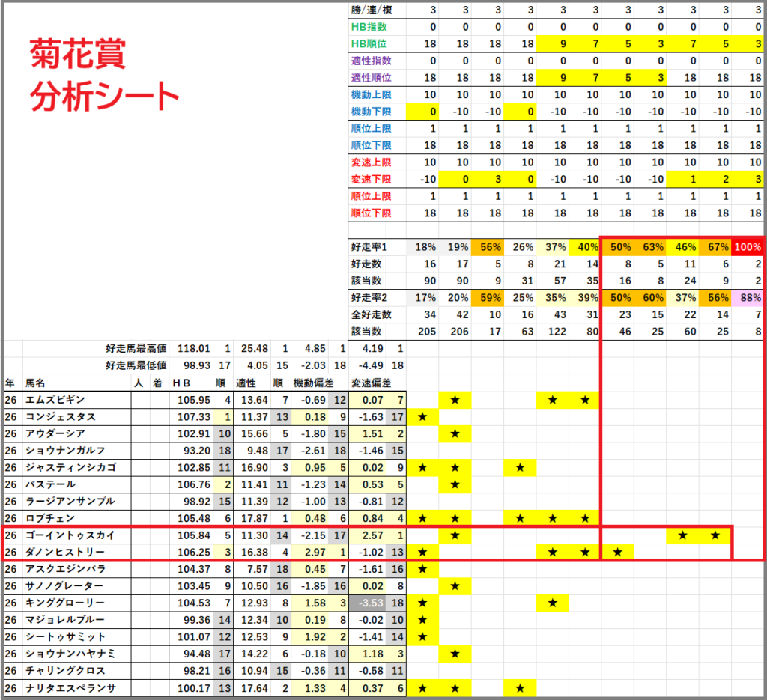Image resolution: width=767 pixels, height=700 pixels.
Task: Click the 機動偏差 column header
Action: point(313,383)
